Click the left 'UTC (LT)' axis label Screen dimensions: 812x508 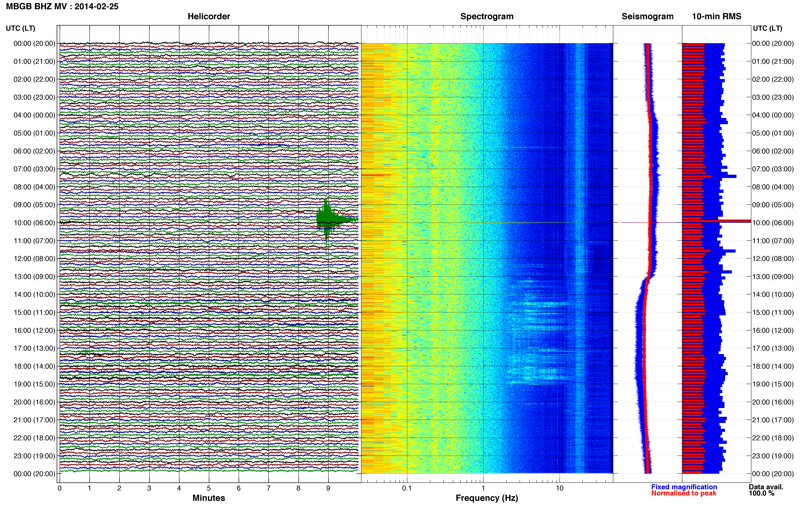(21, 28)
